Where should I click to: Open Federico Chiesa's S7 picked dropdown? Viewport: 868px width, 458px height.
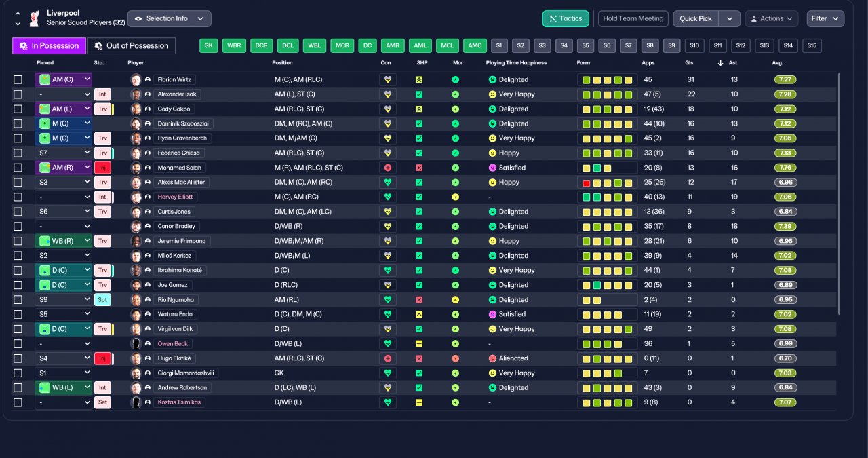point(64,153)
